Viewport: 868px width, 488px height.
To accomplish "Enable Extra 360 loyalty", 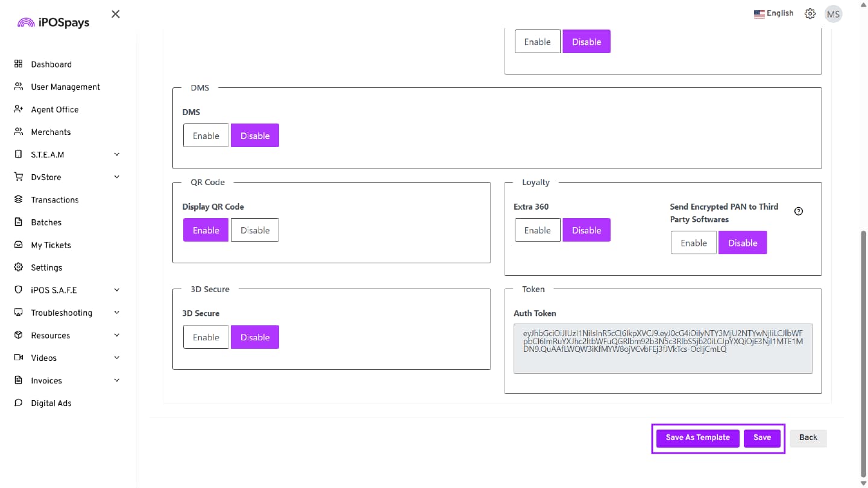I will click(x=537, y=230).
